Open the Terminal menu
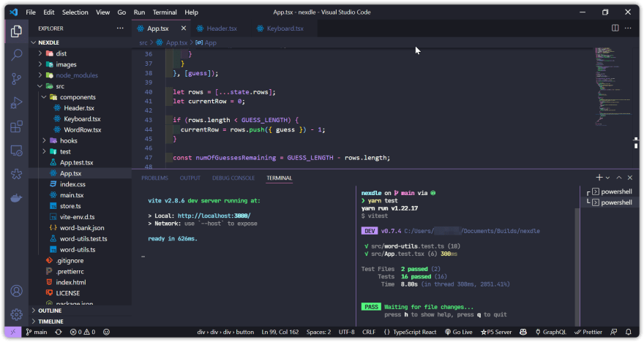The image size is (644, 342). point(165,12)
